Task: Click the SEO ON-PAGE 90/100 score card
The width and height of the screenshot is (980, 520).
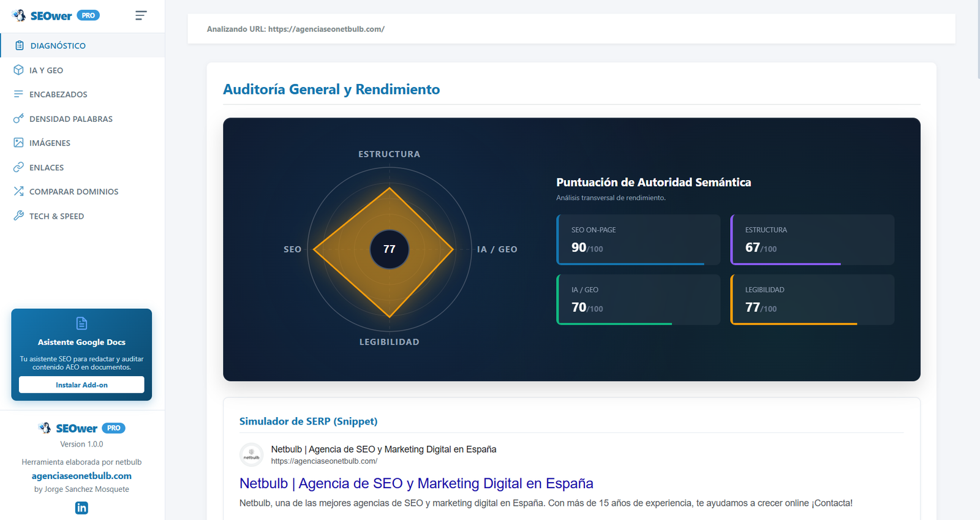Action: click(638, 239)
